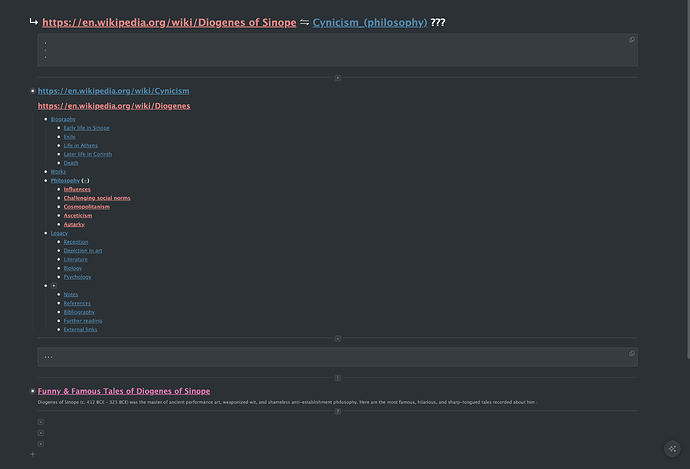Toggle the divider button below External links

(338, 338)
